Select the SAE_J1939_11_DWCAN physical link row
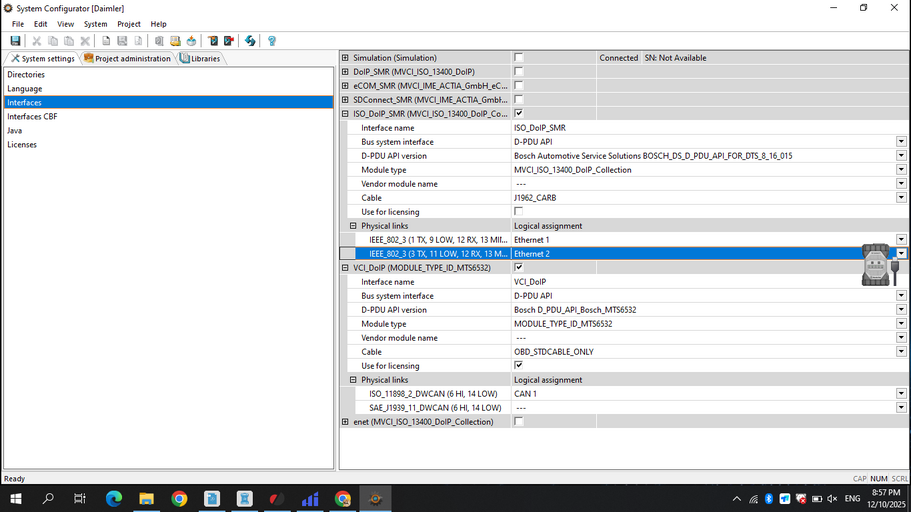The height and width of the screenshot is (512, 911). click(435, 408)
